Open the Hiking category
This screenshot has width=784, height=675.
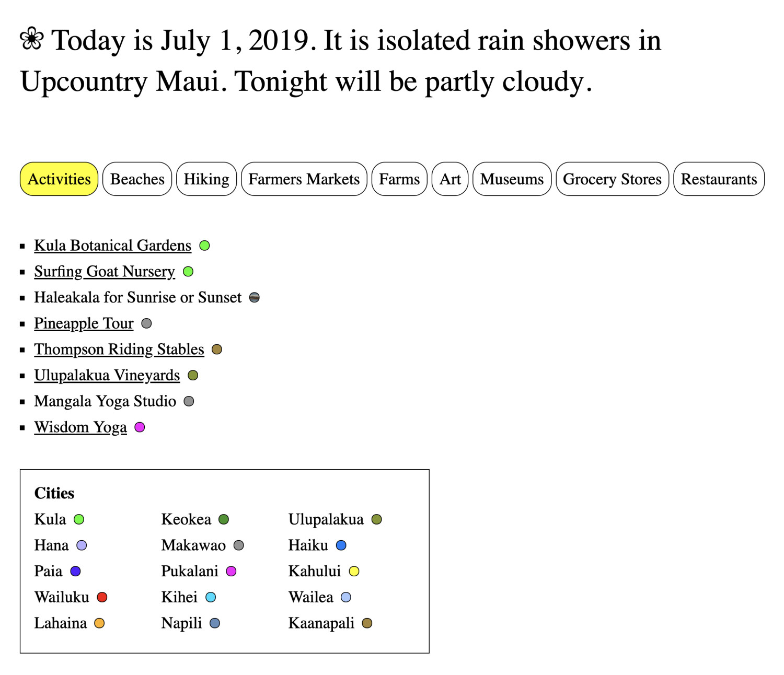[x=206, y=179]
